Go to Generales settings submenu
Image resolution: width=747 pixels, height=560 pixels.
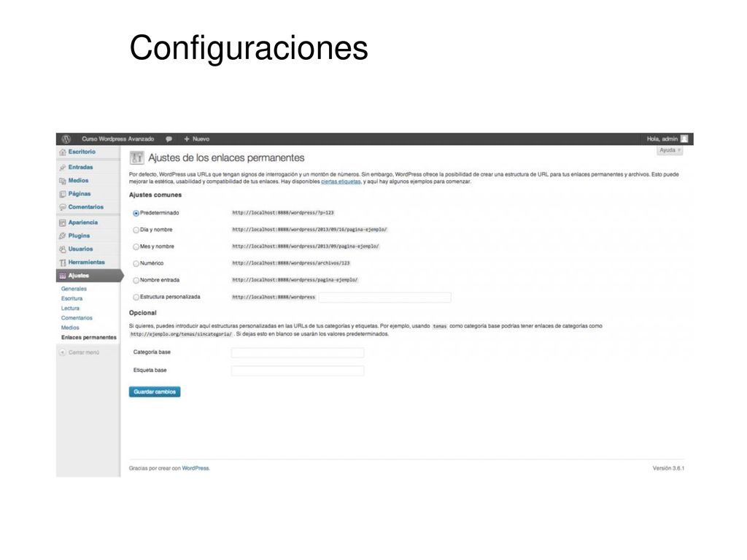point(74,289)
